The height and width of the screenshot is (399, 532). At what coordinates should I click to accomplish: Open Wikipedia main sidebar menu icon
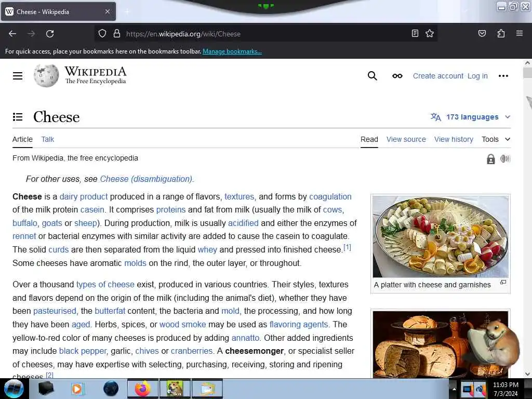(x=18, y=76)
